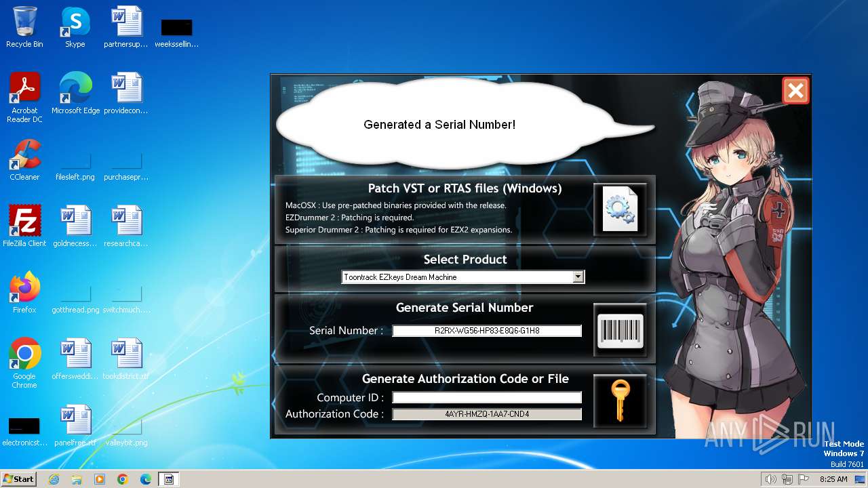Click the 'Patch VST or RTAS files (Windows)' heading
868x488 pixels.
click(x=465, y=188)
